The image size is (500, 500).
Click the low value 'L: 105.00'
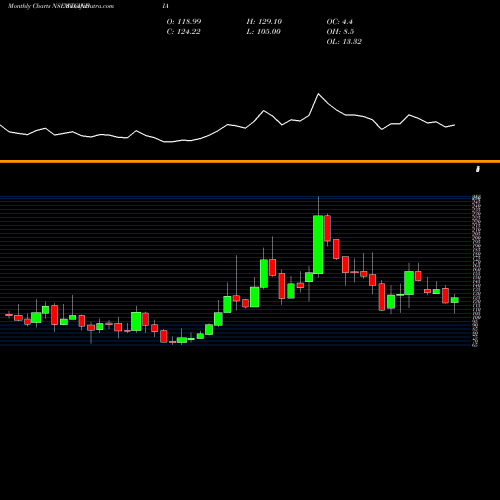tap(263, 32)
